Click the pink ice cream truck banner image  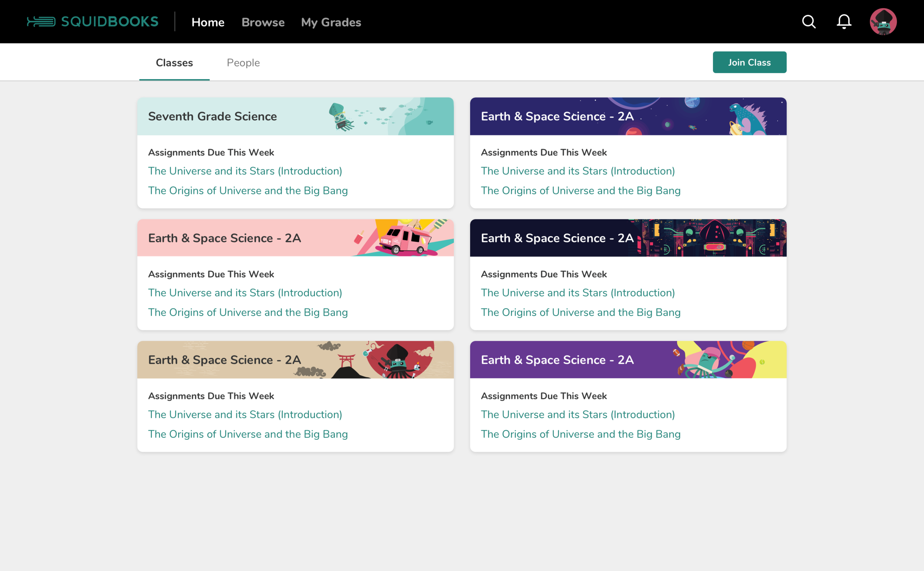pos(406,238)
